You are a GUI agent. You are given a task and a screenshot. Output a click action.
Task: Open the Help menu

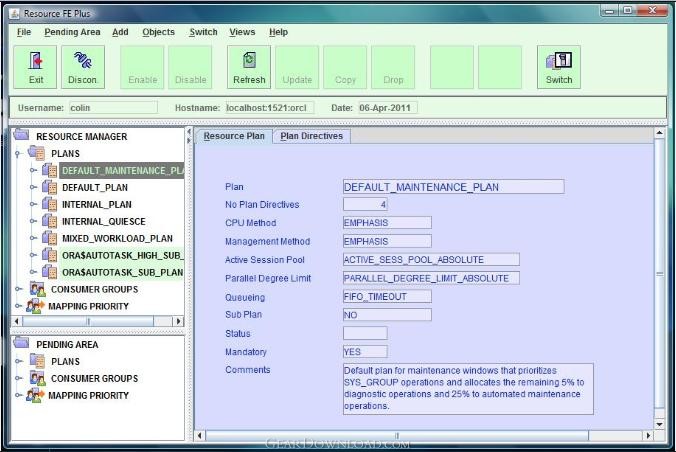pos(278,32)
